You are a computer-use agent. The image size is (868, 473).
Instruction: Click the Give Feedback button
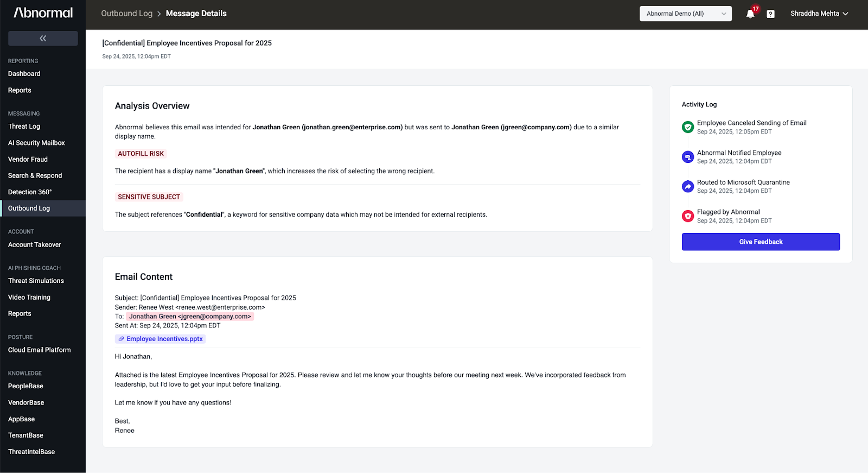761,242
